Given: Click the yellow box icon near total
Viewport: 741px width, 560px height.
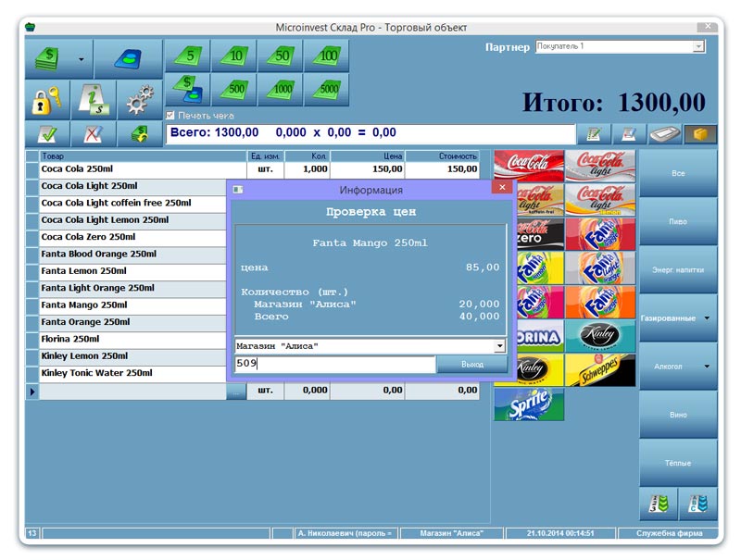Looking at the screenshot, I should coord(700,134).
